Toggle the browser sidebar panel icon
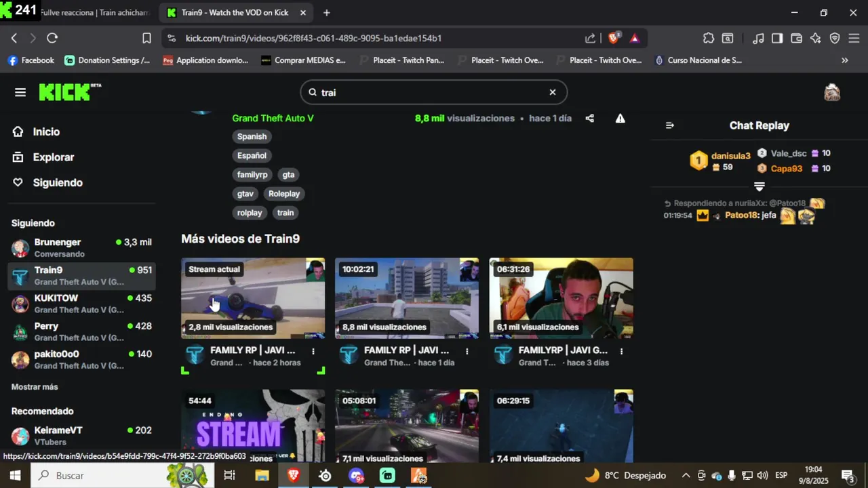This screenshot has width=868, height=488. pyautogui.click(x=777, y=38)
